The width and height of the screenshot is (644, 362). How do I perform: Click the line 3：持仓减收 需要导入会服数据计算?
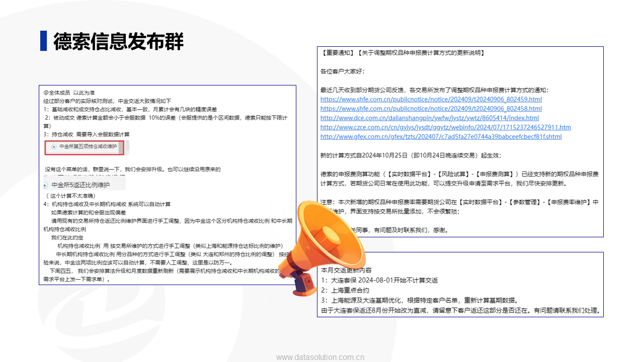point(87,134)
